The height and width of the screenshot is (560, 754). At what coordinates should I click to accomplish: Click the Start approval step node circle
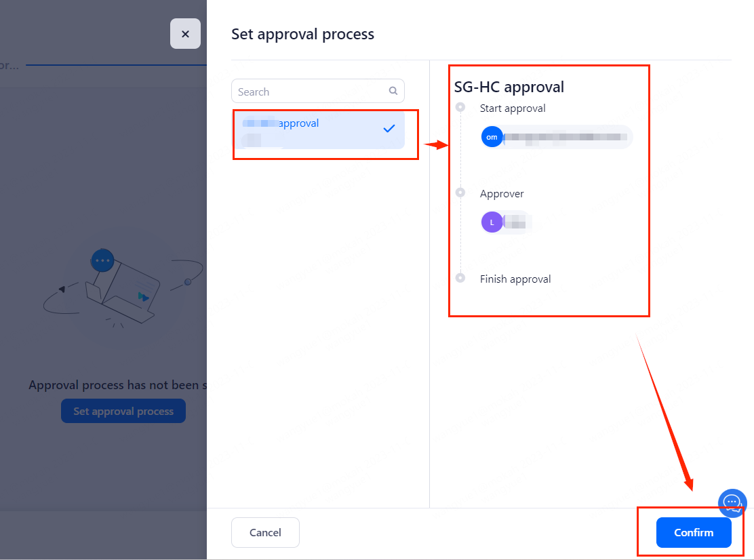click(461, 107)
